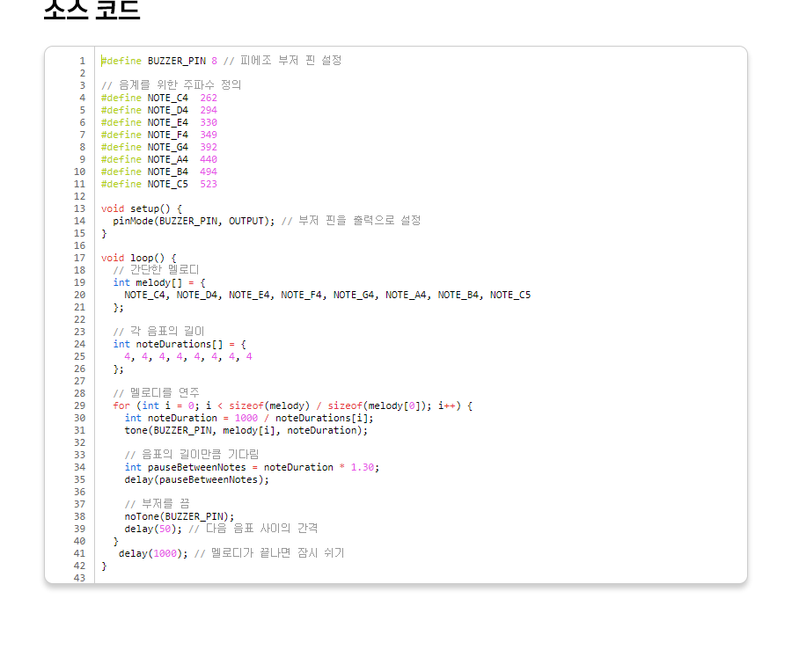Click the BUZZER_PIN define on line 1
Viewport: 792px width, 672px height.
[176, 61]
